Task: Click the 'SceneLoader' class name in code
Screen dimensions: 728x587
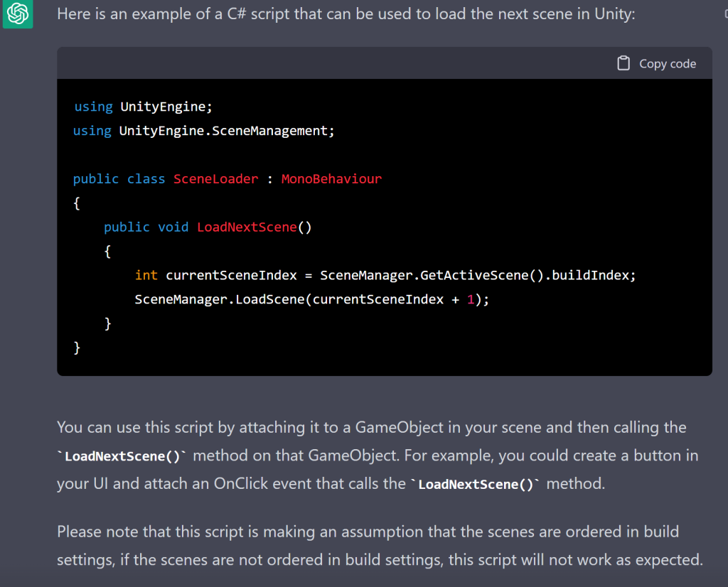Action: (x=216, y=179)
